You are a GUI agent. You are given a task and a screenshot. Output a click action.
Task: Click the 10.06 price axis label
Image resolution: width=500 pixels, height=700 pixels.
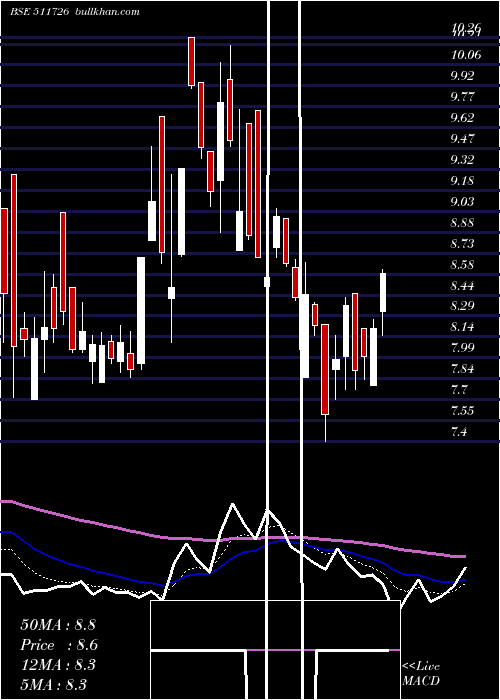click(466, 54)
